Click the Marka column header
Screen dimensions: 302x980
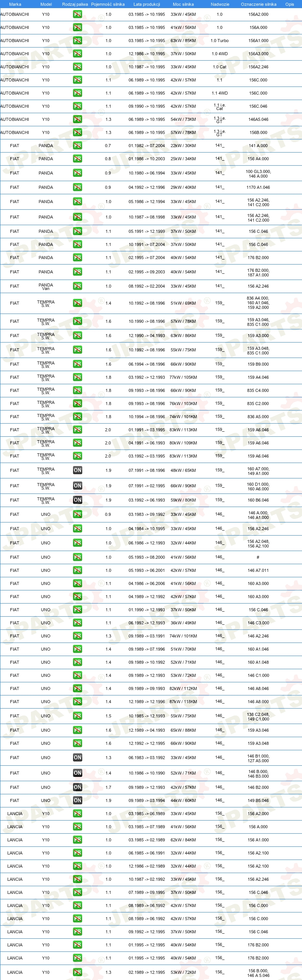[15, 4]
